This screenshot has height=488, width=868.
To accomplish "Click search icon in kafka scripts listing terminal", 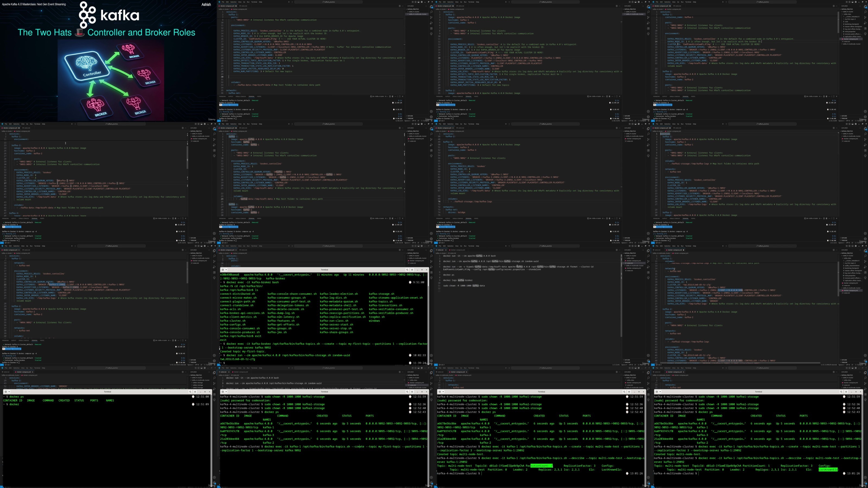I will [407, 270].
